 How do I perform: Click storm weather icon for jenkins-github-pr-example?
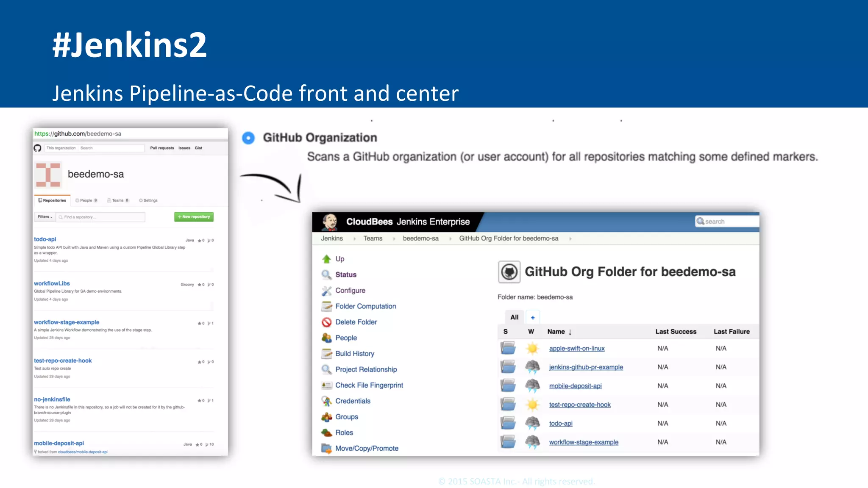click(x=532, y=367)
